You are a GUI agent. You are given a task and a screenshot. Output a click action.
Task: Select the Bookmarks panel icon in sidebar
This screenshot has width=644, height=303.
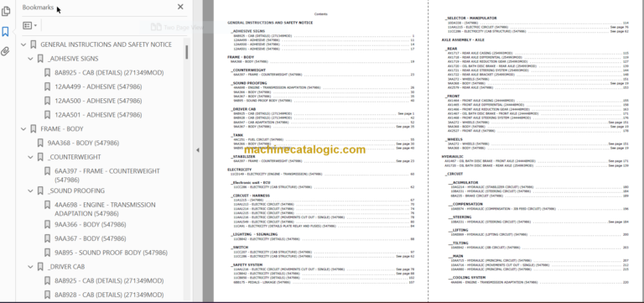pyautogui.click(x=5, y=32)
